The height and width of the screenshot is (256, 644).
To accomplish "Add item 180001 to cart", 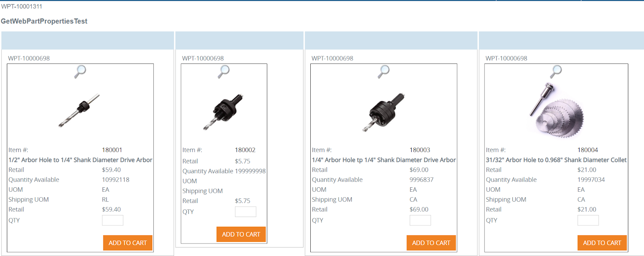I will click(x=128, y=243).
